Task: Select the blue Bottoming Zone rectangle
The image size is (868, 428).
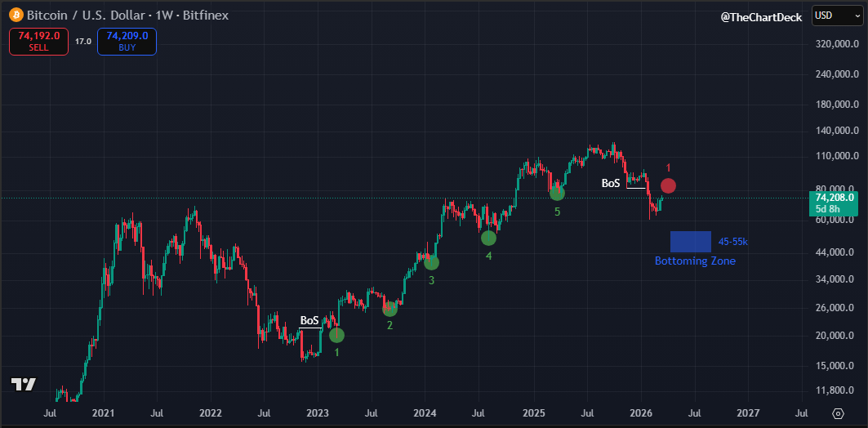Action: [x=690, y=242]
